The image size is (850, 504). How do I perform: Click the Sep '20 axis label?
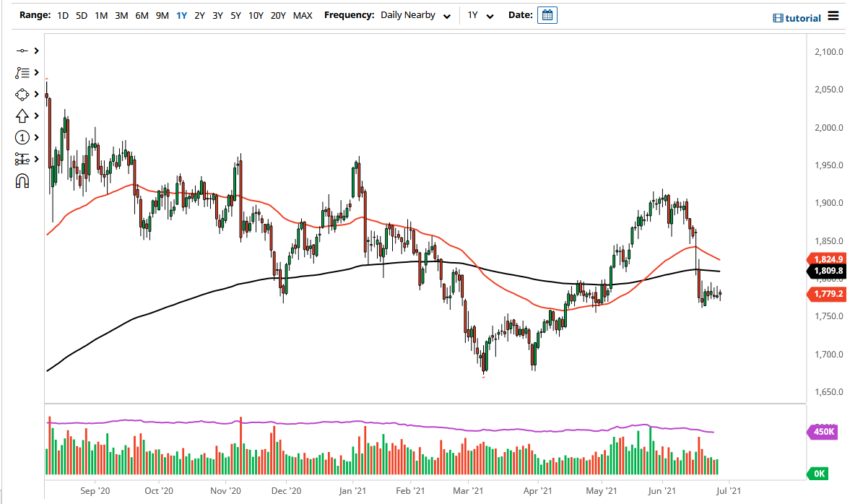coord(95,491)
